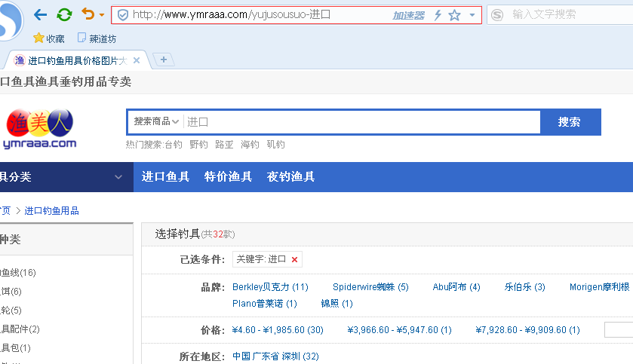Image resolution: width=633 pixels, height=364 pixels.
Task: Remove the 关键字: 进口 filter
Action: point(295,259)
